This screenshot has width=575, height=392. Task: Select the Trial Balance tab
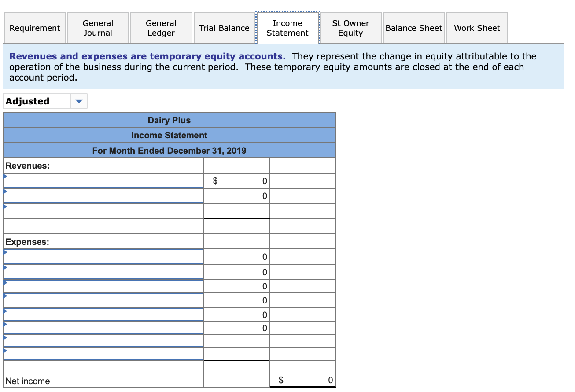pyautogui.click(x=225, y=27)
